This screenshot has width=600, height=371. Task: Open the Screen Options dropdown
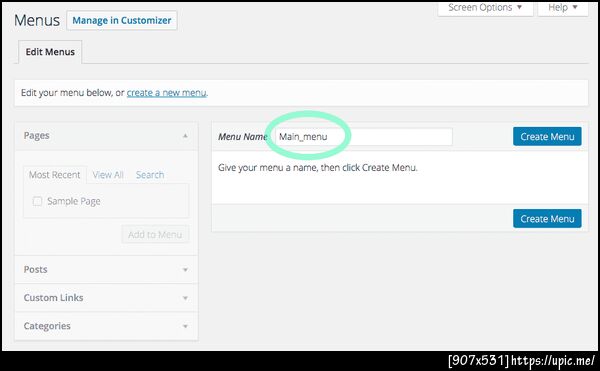click(x=485, y=8)
